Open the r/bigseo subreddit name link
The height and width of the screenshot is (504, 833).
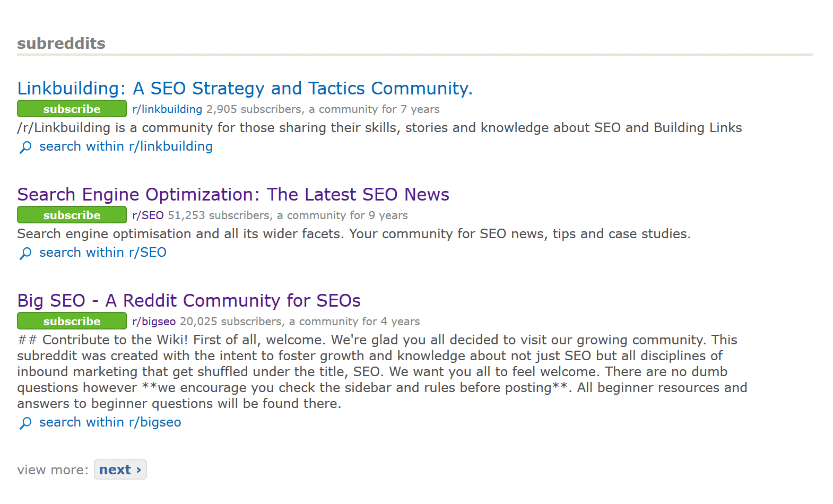click(x=154, y=321)
